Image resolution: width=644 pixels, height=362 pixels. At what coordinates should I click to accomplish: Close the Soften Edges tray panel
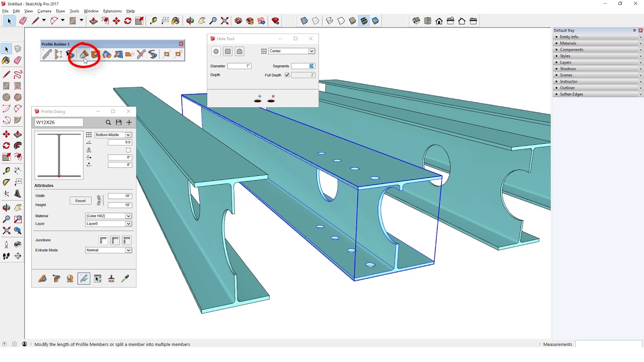(640, 94)
